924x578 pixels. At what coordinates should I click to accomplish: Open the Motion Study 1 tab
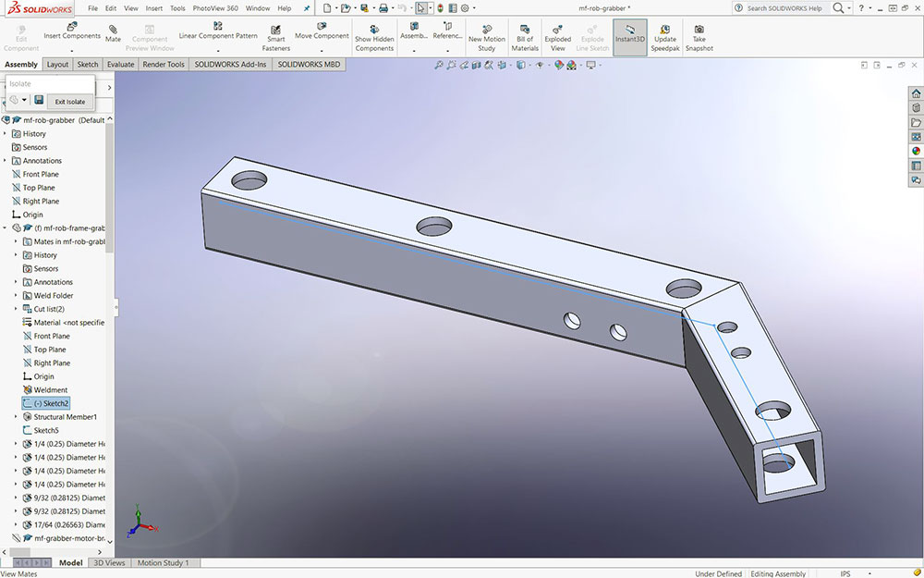click(x=163, y=562)
